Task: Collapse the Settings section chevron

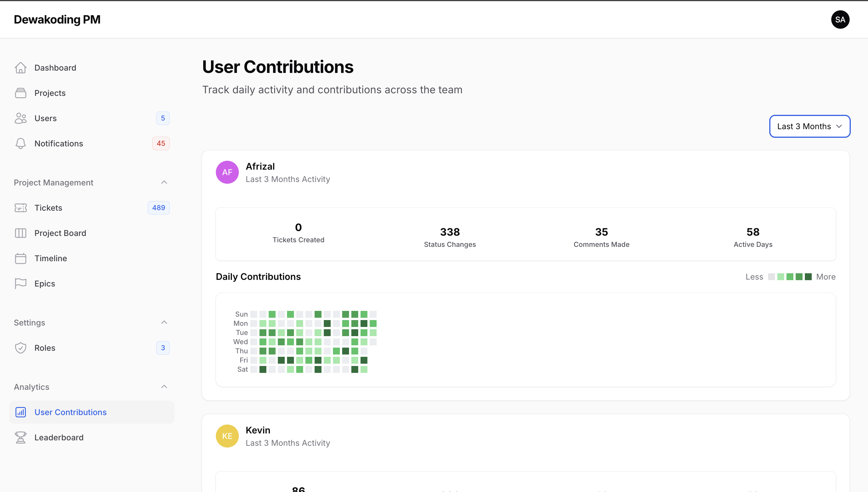Action: click(164, 322)
